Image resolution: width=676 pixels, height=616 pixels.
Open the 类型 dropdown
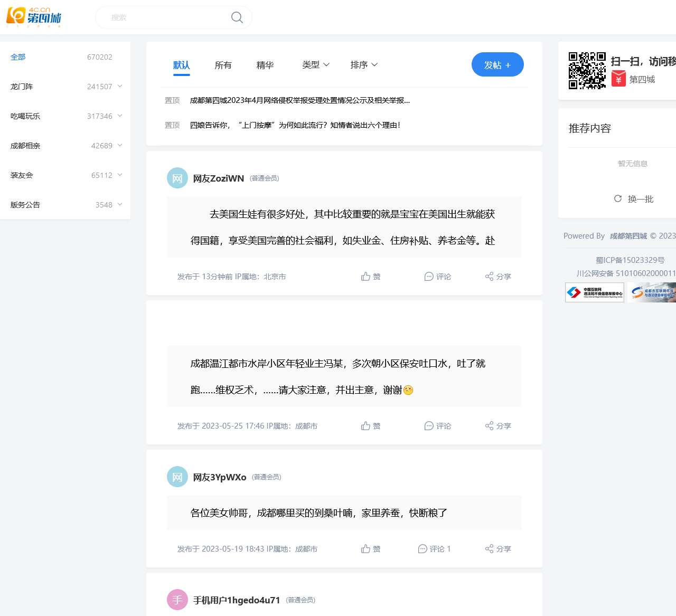pyautogui.click(x=316, y=65)
